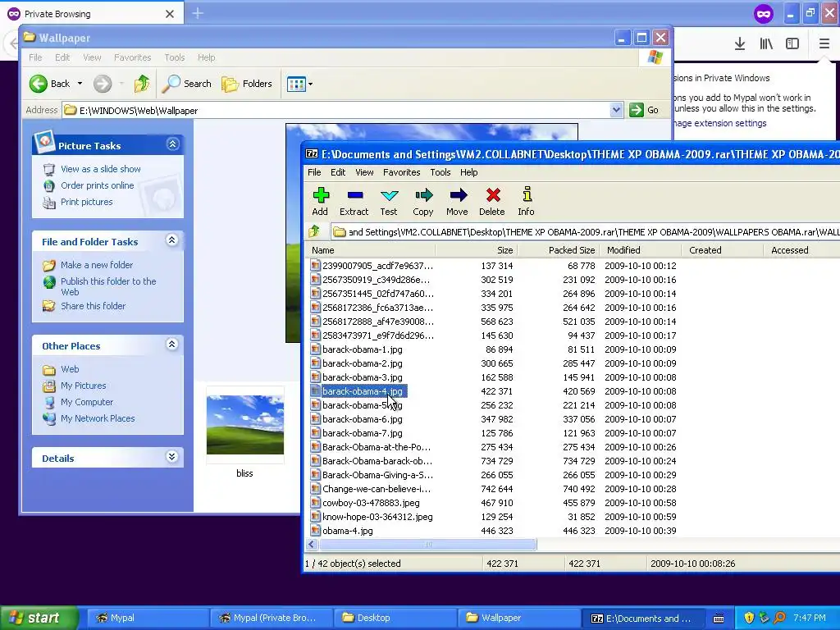The image size is (840, 630).
Task: Click the Copy toolbar icon in 7-Zip
Action: (x=423, y=202)
